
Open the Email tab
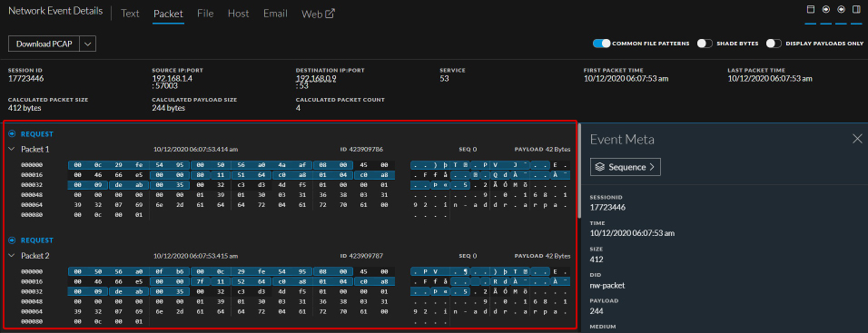(275, 14)
